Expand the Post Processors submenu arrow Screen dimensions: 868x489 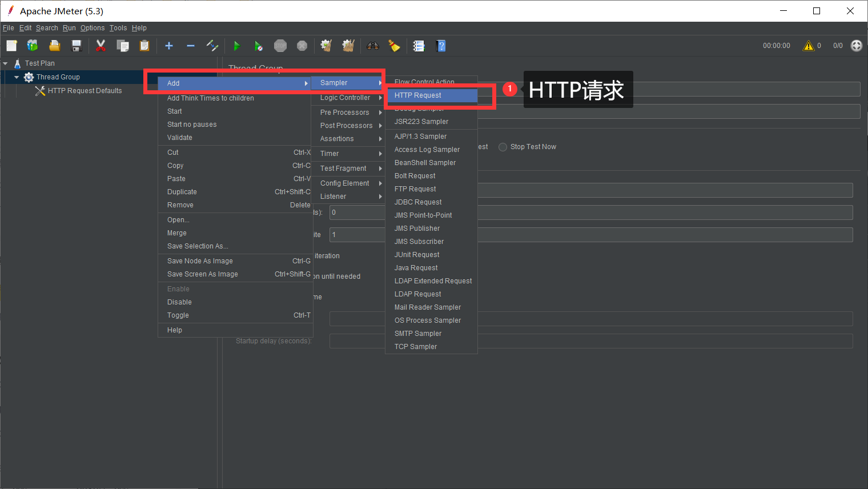380,126
